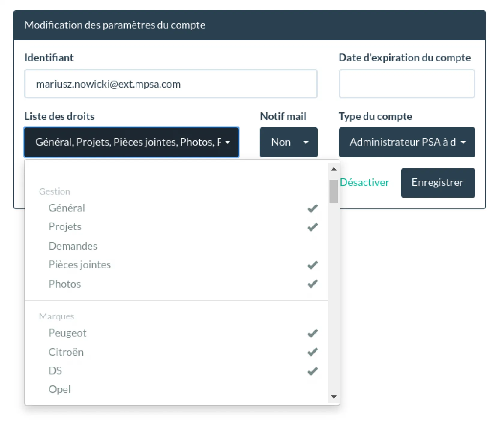Screen dimensions: 504x431
Task: Click the checkmark beside Projets
Action: [x=312, y=227]
